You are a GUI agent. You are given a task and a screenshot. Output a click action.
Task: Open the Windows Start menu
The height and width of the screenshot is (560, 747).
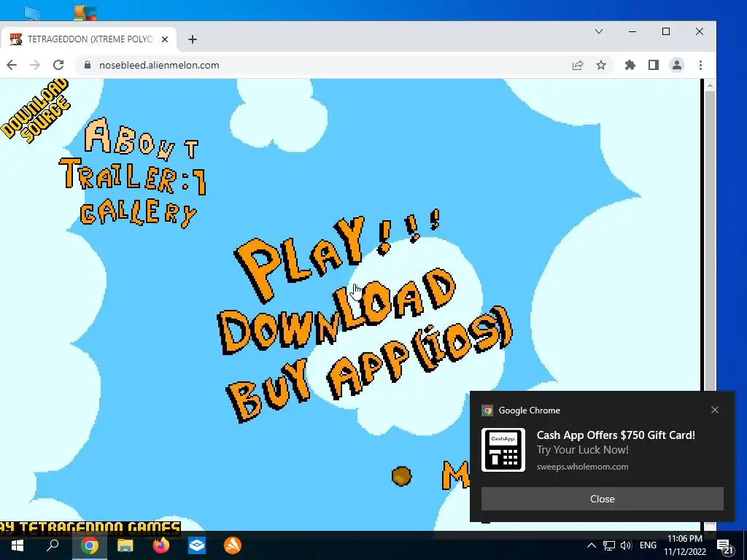18,545
